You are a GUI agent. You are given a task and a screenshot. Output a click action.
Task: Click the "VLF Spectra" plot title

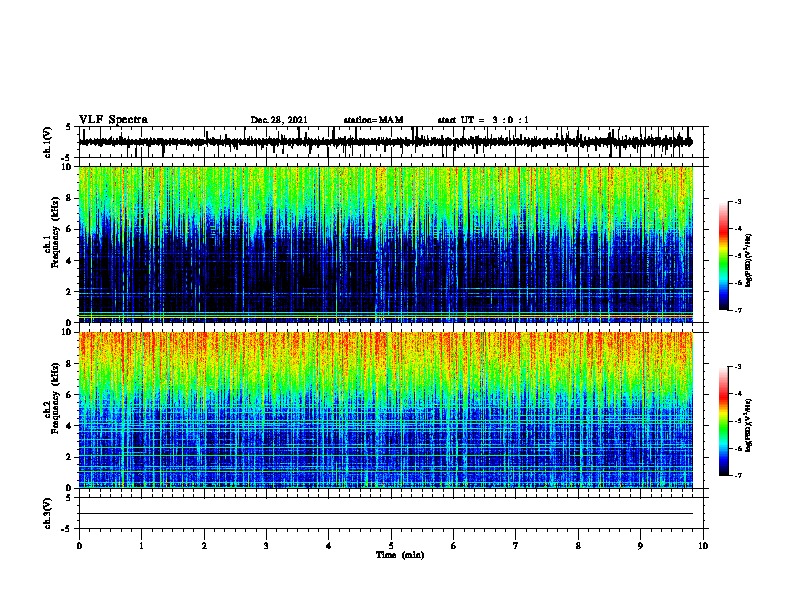[113, 119]
